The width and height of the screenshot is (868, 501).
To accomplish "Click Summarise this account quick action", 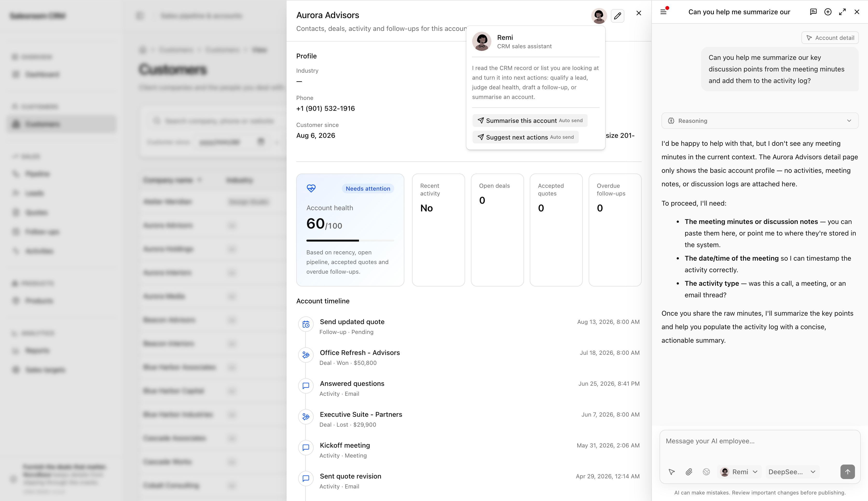I will (x=530, y=120).
